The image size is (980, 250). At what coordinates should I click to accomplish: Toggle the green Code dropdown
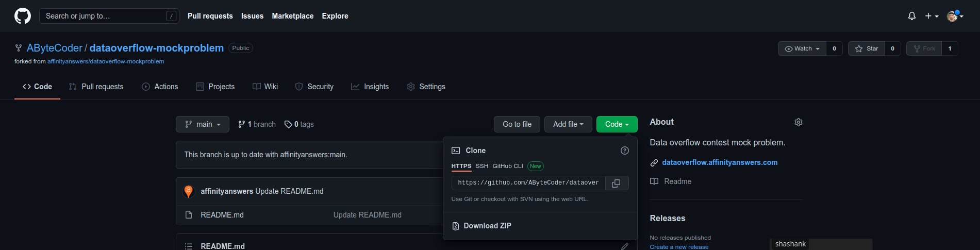pyautogui.click(x=617, y=124)
